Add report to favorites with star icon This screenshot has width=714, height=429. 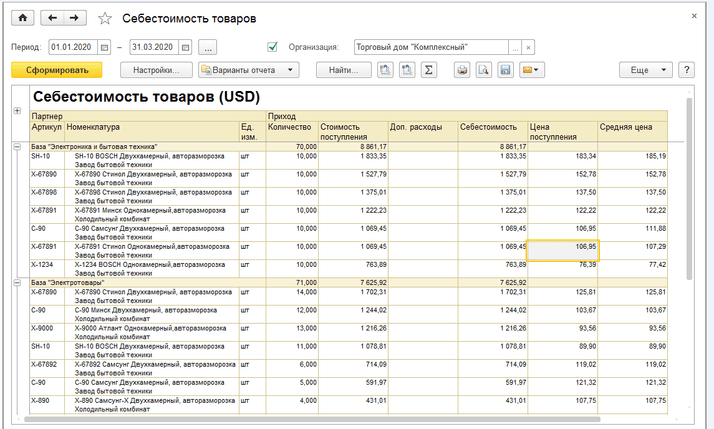tap(105, 18)
